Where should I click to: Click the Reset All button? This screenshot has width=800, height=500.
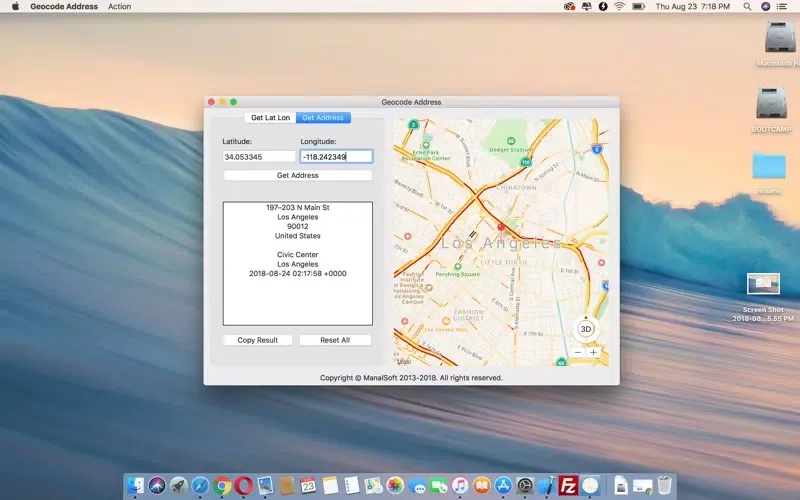pyautogui.click(x=335, y=340)
